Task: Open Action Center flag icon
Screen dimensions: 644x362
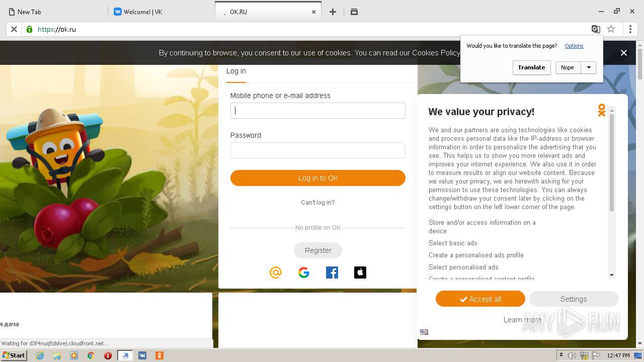Action: point(596,355)
